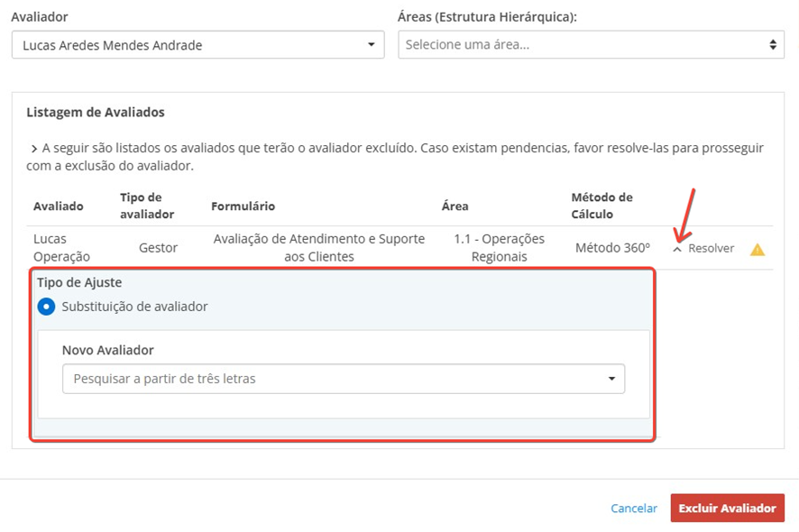Collapse the row using Resolver
The height and width of the screenshot is (532, 799).
pos(711,249)
